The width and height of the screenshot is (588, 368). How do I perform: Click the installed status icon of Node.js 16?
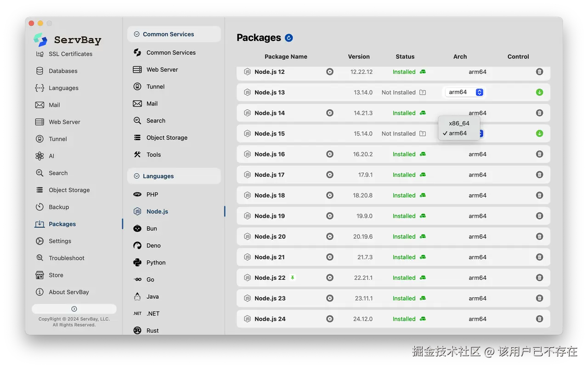(x=423, y=154)
